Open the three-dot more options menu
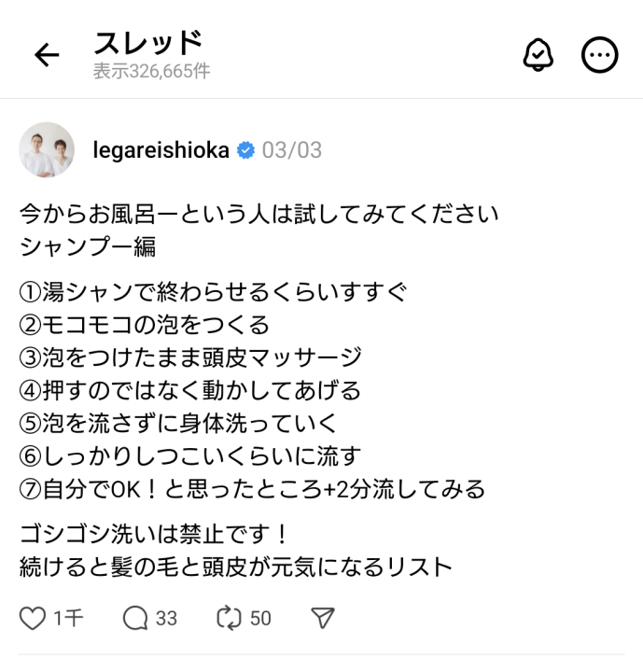 point(599,55)
